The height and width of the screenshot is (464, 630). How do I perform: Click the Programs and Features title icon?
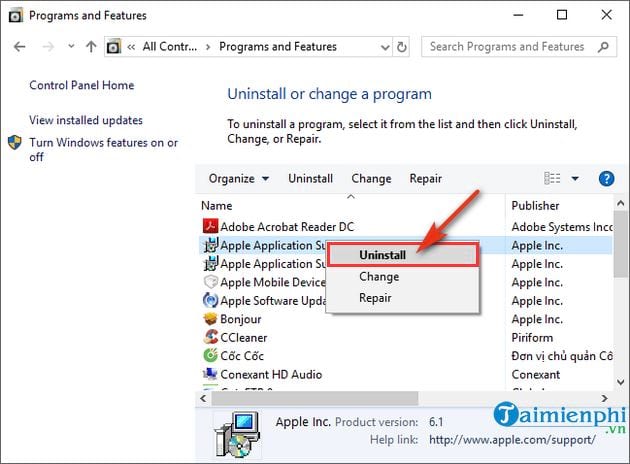(x=16, y=16)
